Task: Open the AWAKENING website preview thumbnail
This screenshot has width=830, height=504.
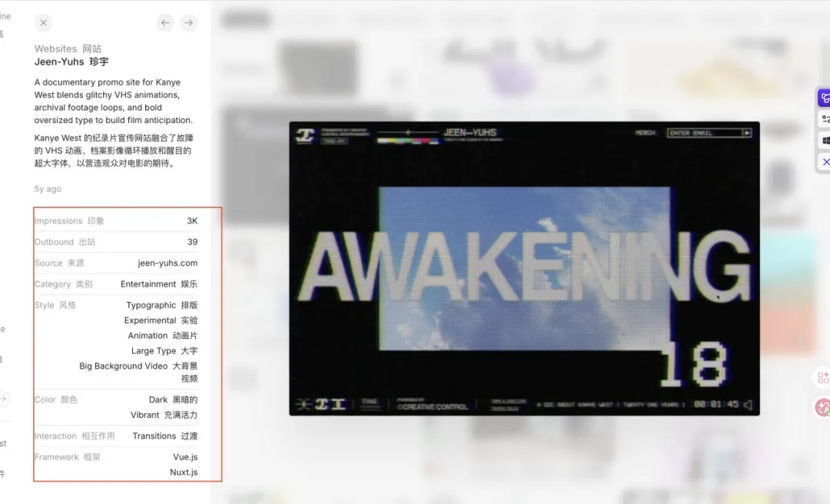Action: [x=524, y=268]
